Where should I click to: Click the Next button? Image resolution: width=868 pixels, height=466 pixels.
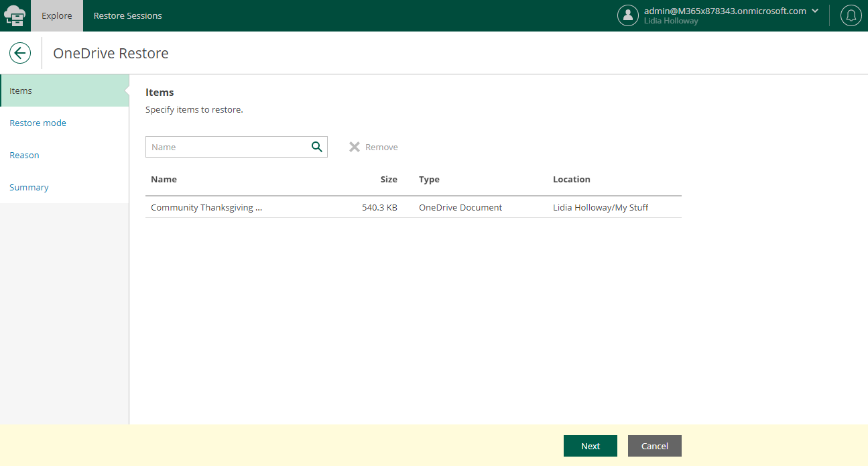pyautogui.click(x=590, y=446)
